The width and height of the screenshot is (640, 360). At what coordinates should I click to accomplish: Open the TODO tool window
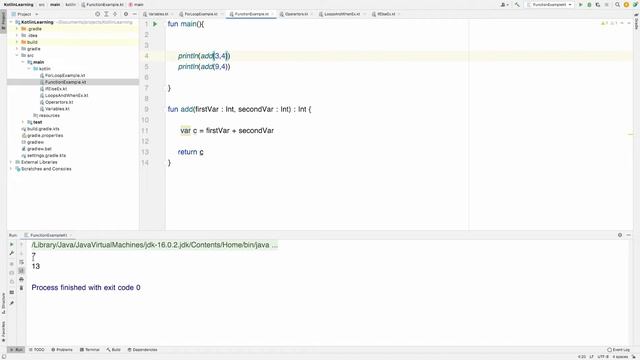click(x=37, y=350)
